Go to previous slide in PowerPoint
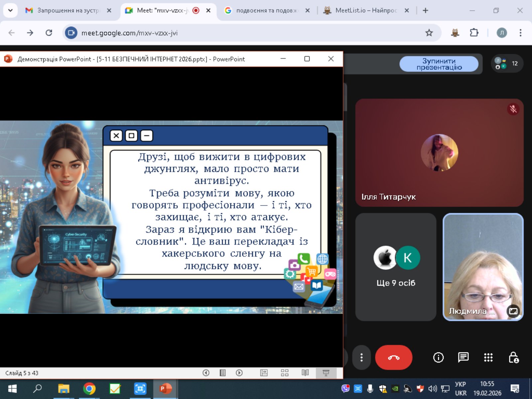Screen dimensions: 532x399 tap(206, 373)
